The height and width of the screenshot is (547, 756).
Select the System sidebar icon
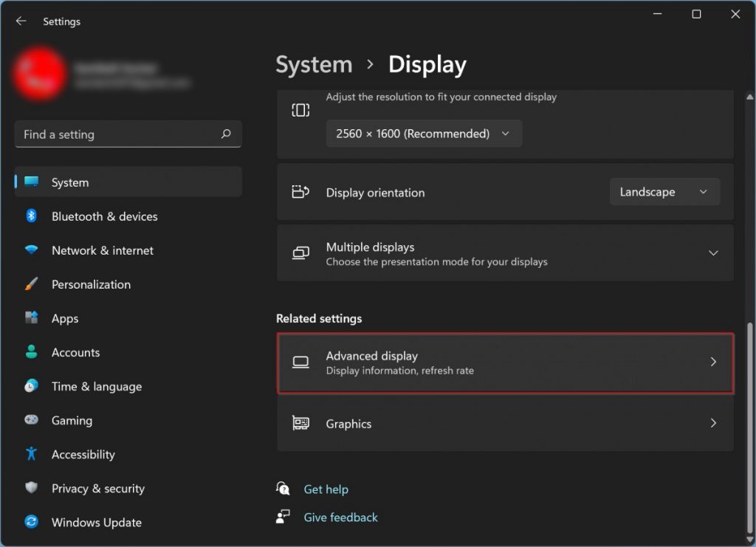32,182
